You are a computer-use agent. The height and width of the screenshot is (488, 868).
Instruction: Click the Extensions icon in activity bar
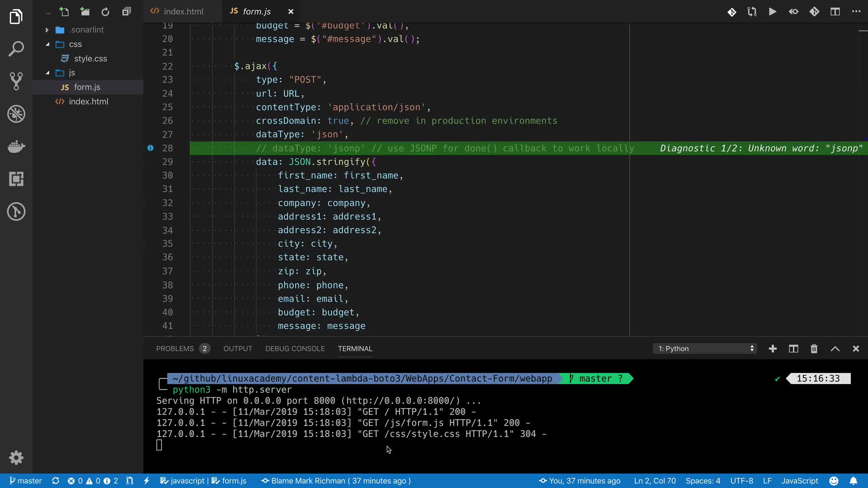coord(16,179)
